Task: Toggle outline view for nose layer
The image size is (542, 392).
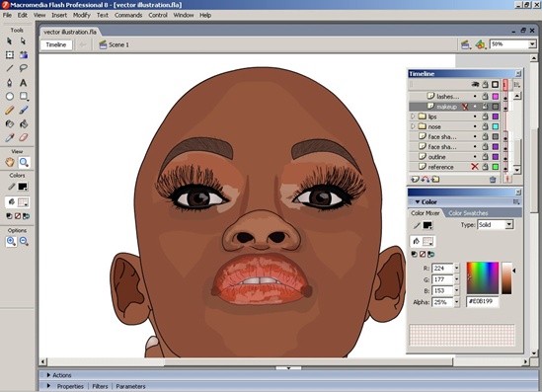Action: pyautogui.click(x=496, y=126)
